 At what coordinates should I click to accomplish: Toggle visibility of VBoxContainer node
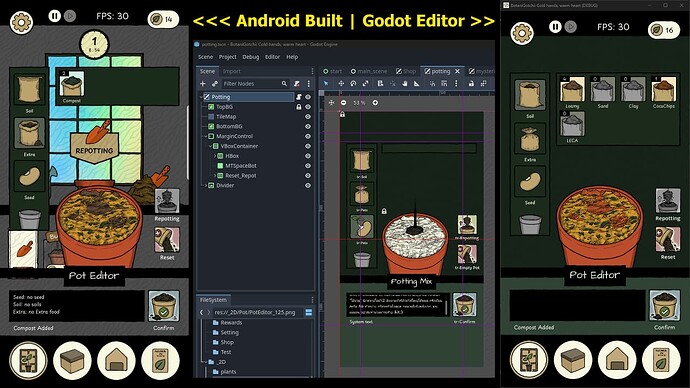[308, 146]
